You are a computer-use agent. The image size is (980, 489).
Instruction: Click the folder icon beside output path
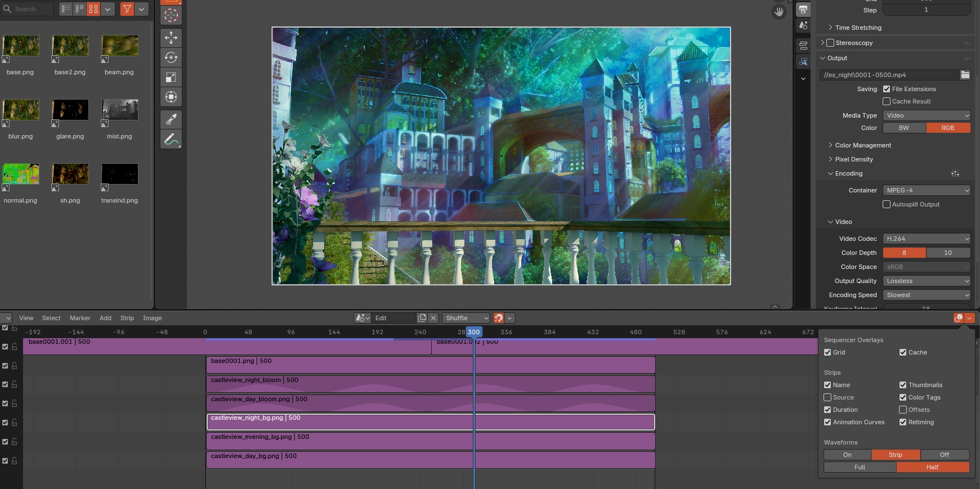coord(965,75)
